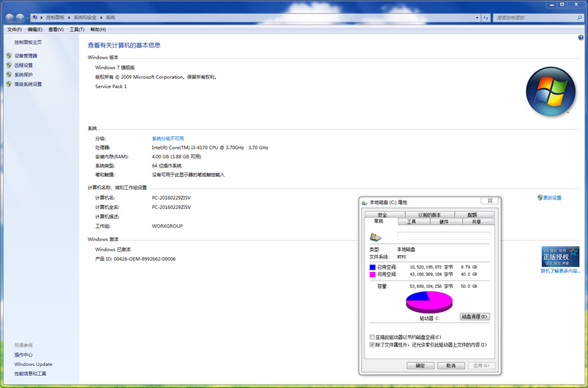
Task: Click the drive icon in properties dialog
Action: [x=376, y=237]
